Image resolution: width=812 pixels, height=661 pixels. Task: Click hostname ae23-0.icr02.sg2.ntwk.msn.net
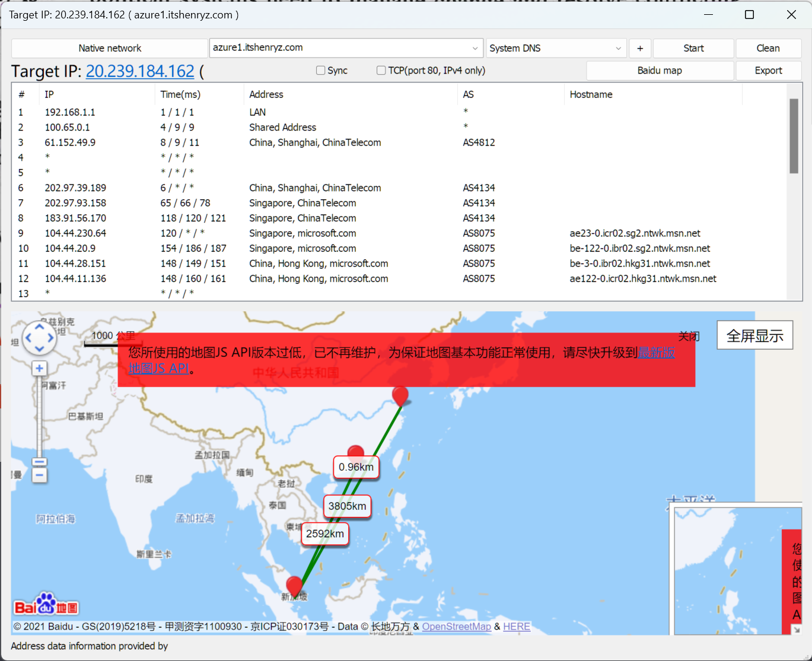[x=635, y=233]
